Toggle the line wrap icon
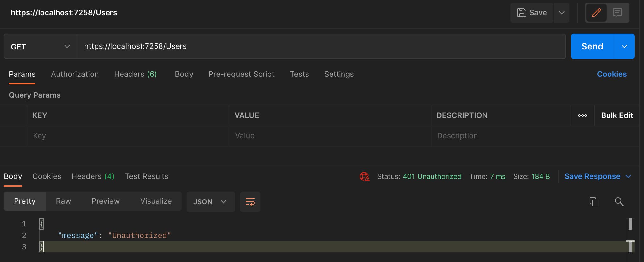644x262 pixels. [x=250, y=202]
